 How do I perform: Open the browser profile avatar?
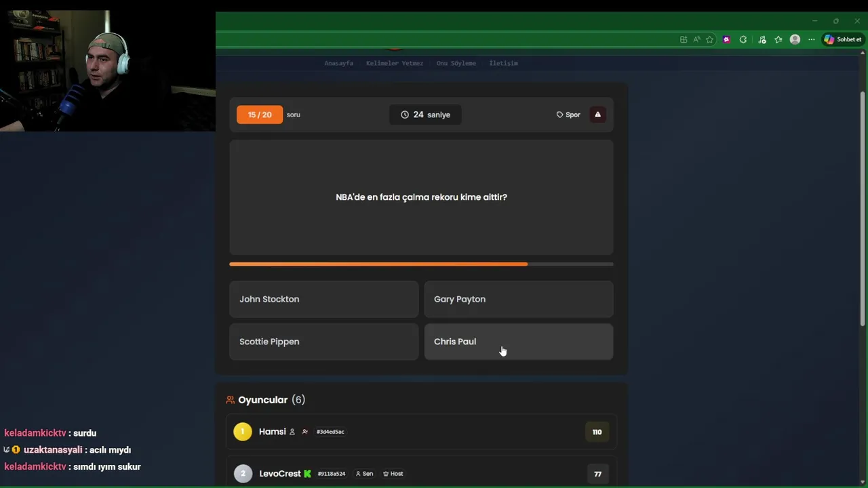click(x=795, y=39)
